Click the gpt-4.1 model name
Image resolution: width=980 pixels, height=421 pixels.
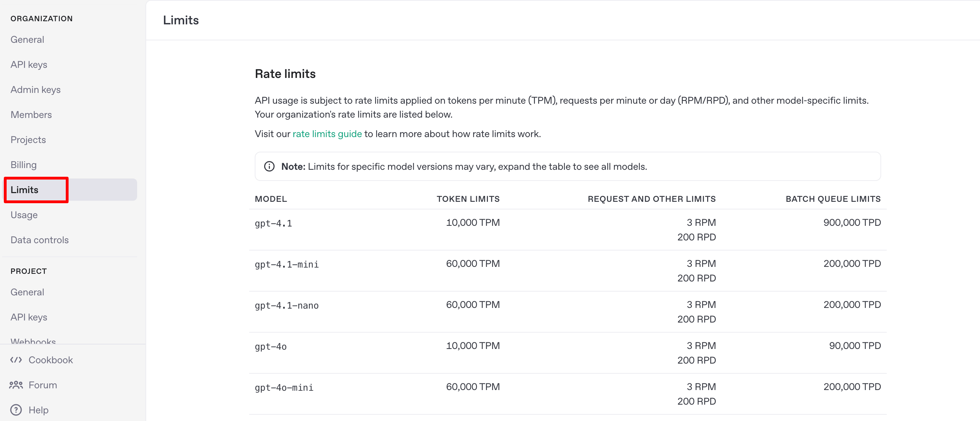click(274, 223)
